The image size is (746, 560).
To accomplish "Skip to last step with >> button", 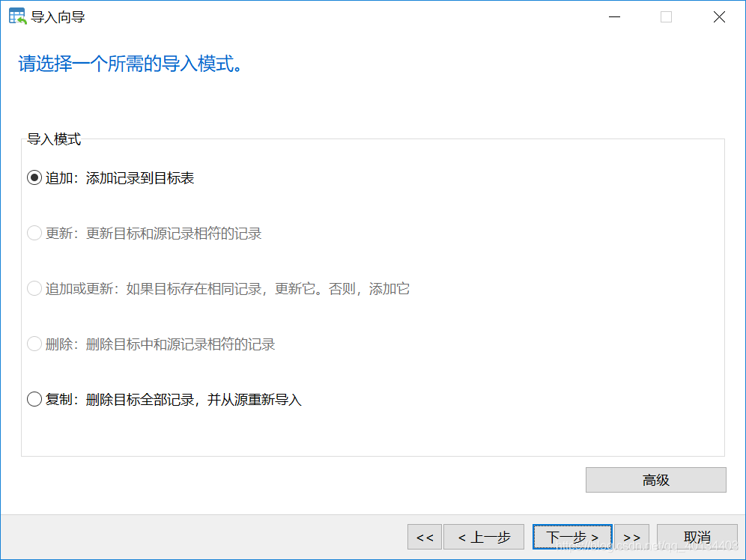I will click(x=631, y=537).
